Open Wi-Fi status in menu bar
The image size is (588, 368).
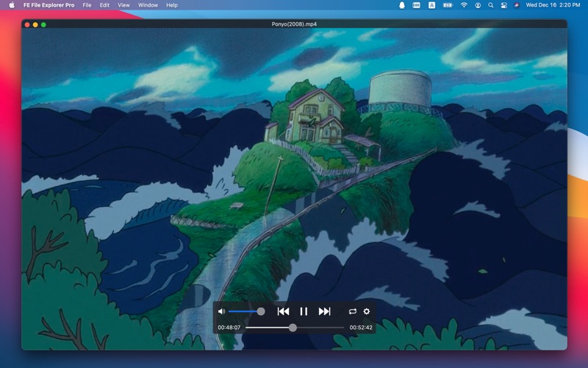[464, 5]
